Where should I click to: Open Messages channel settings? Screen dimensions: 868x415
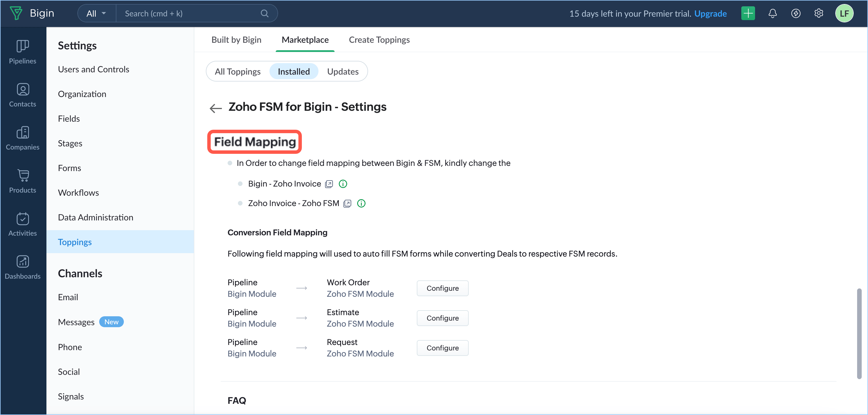[76, 322]
